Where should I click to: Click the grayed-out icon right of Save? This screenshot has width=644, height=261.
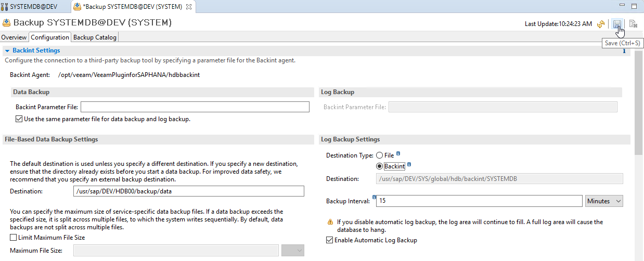pos(633,24)
